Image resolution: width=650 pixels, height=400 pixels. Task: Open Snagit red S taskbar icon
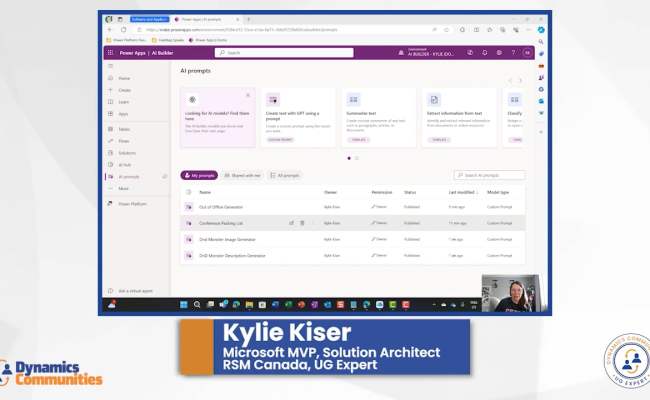tap(340, 305)
